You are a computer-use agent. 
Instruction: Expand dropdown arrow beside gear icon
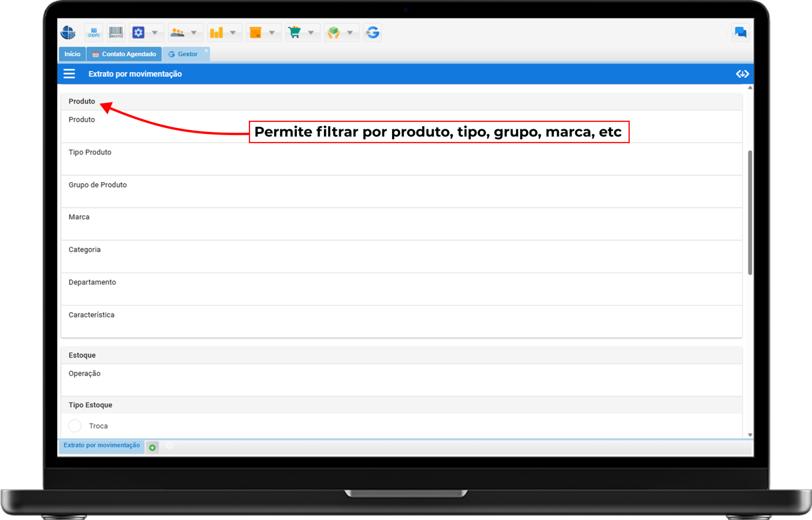click(x=155, y=32)
